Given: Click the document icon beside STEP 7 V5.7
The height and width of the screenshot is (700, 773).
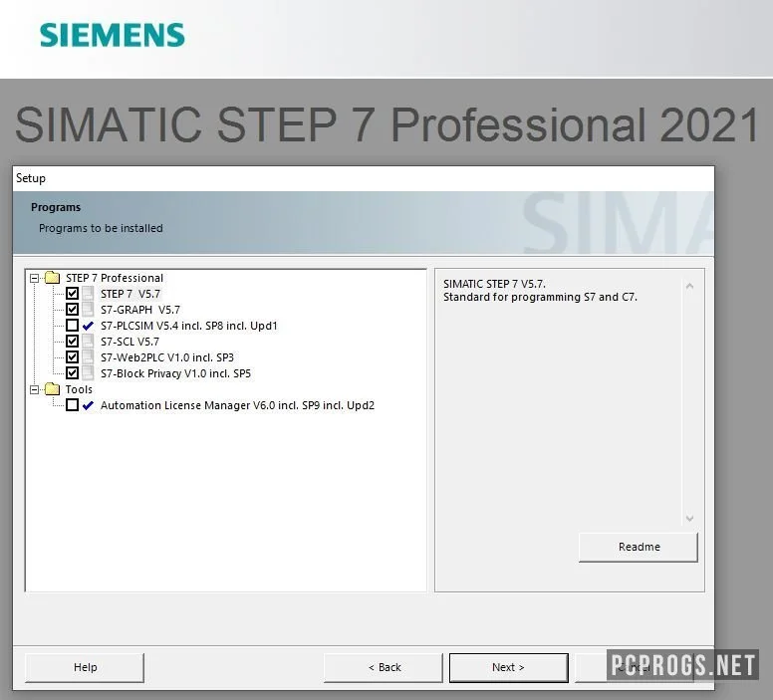Looking at the screenshot, I should click(88, 294).
